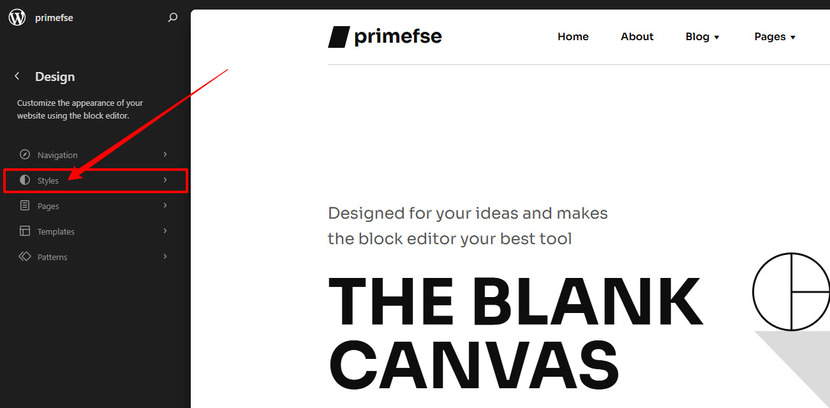Viewport: 830px width, 408px height.
Task: Select About in site navigation
Action: tap(637, 37)
